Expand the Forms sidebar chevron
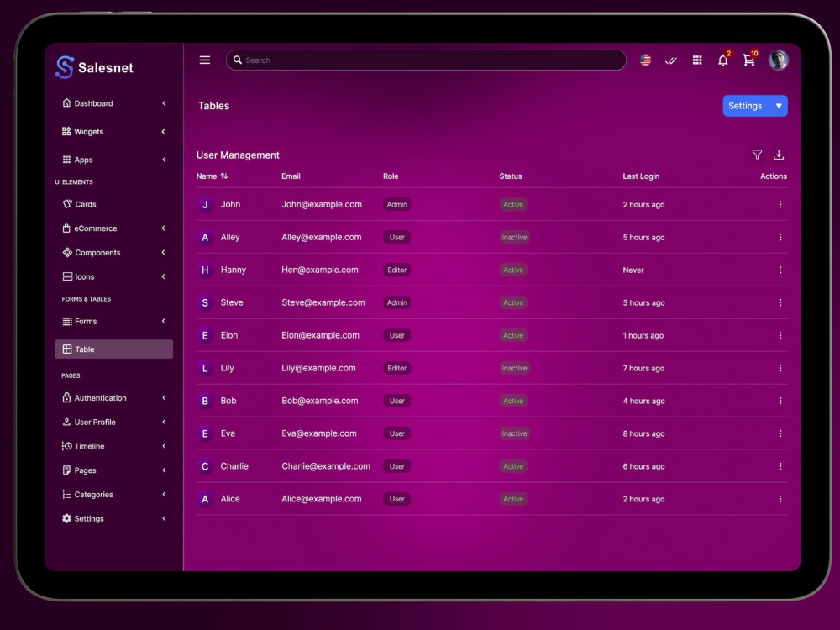 pos(164,321)
